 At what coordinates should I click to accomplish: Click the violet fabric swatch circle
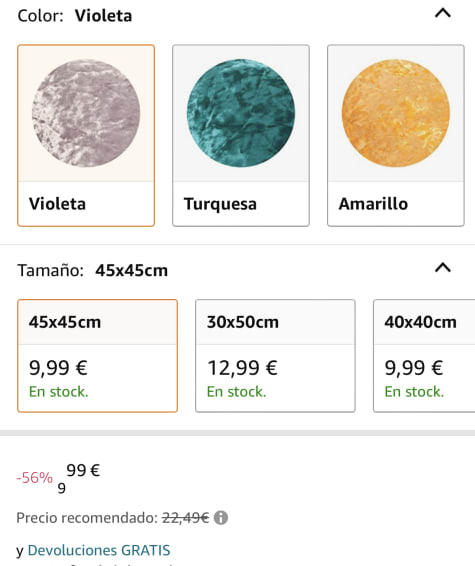[x=86, y=113]
